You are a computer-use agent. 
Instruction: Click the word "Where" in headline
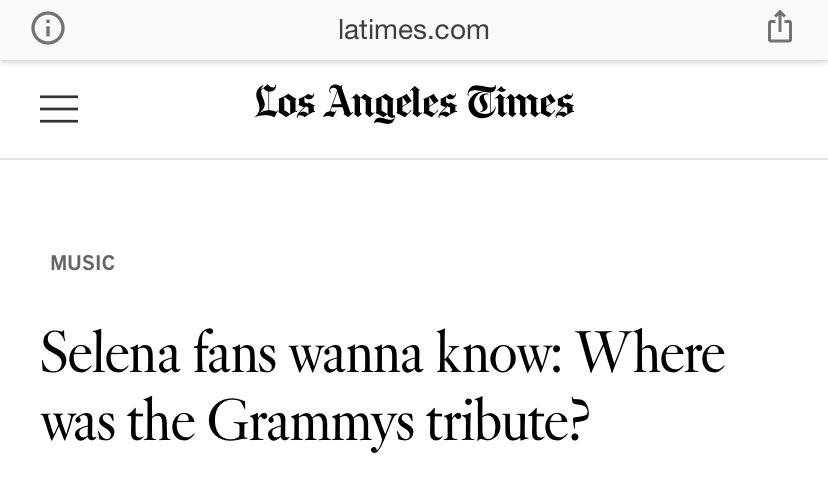(x=651, y=355)
